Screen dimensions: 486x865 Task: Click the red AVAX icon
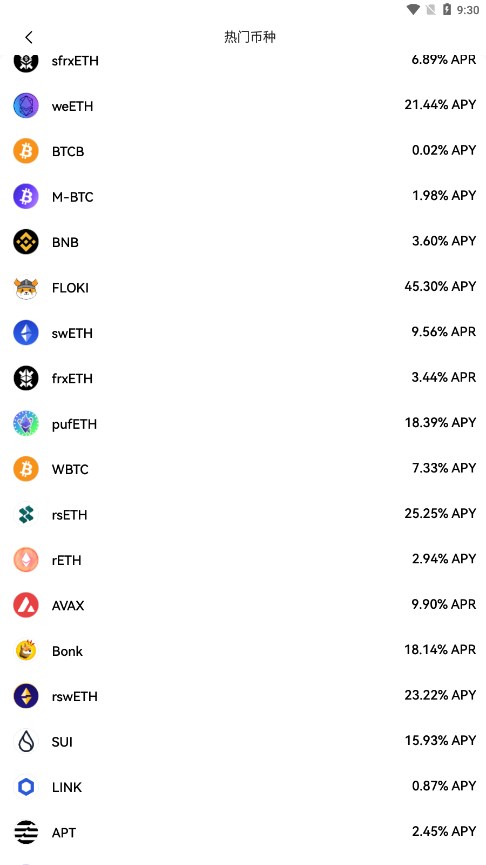tap(26, 605)
